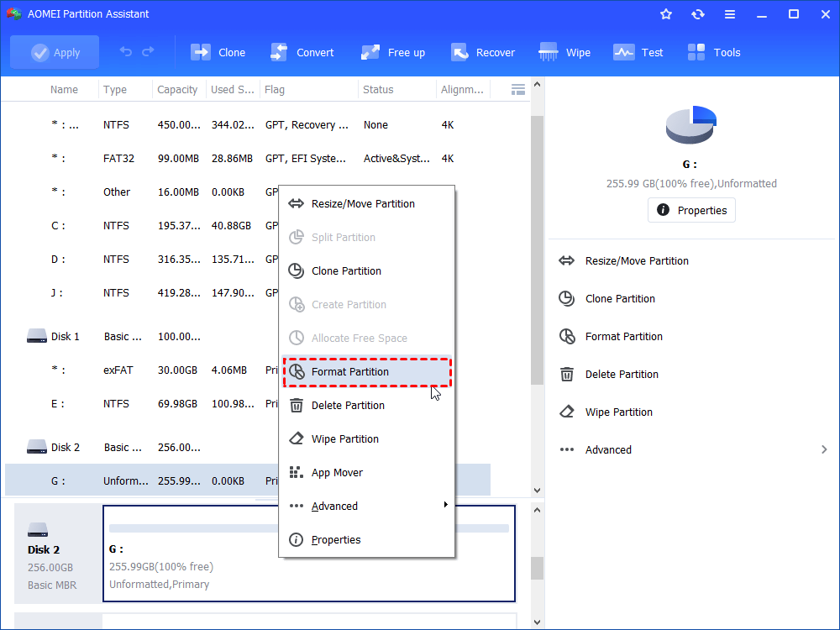This screenshot has width=840, height=630.
Task: Click the Resize/Move arrows icon in right panel
Action: (567, 261)
